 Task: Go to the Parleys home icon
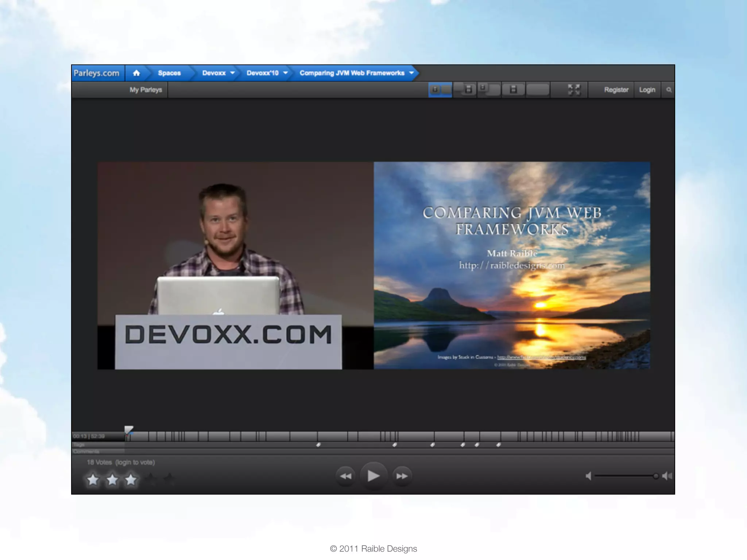[136, 73]
